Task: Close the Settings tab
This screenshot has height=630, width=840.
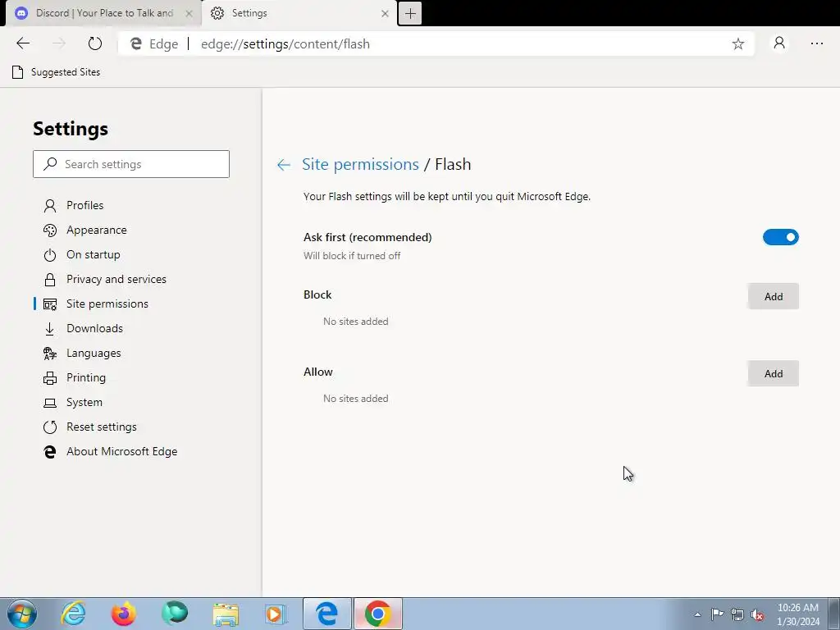Action: tap(385, 14)
